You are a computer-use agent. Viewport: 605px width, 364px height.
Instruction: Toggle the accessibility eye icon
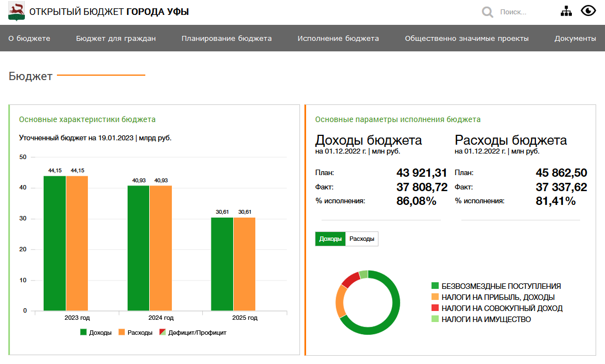(x=588, y=11)
